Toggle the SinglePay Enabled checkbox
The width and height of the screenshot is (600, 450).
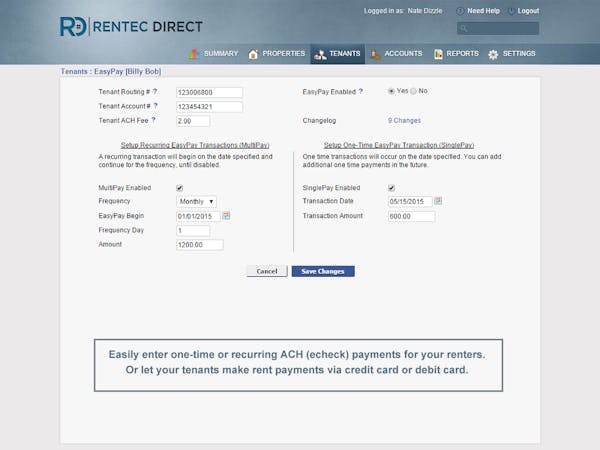tap(391, 188)
